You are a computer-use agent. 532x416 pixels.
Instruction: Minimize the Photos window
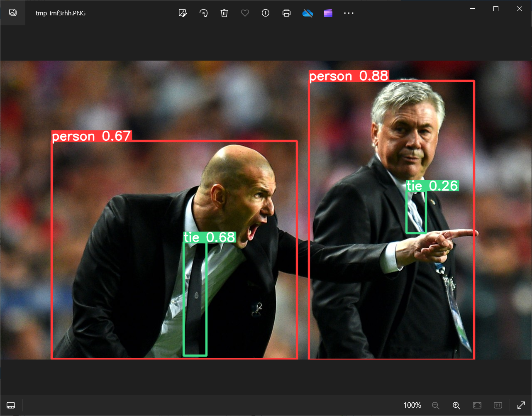pyautogui.click(x=472, y=9)
